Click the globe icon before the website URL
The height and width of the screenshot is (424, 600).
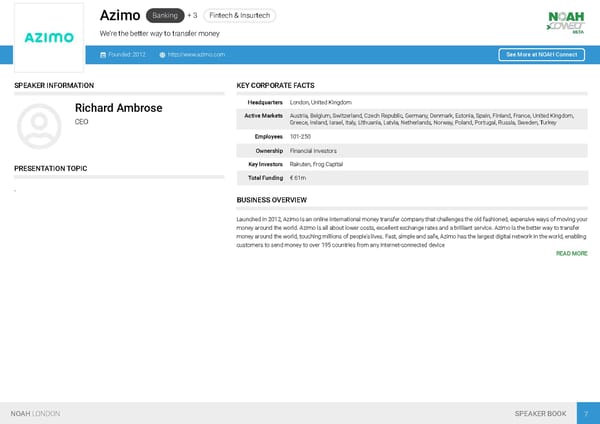(162, 54)
